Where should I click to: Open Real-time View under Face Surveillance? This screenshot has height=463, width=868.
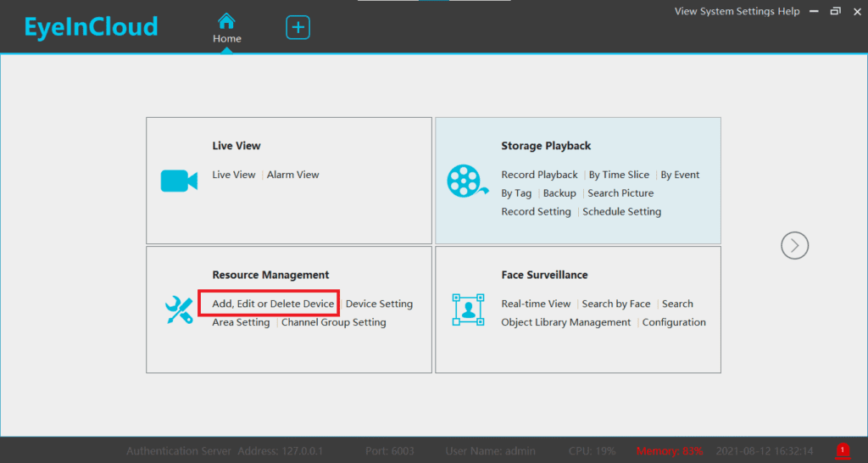pyautogui.click(x=536, y=304)
